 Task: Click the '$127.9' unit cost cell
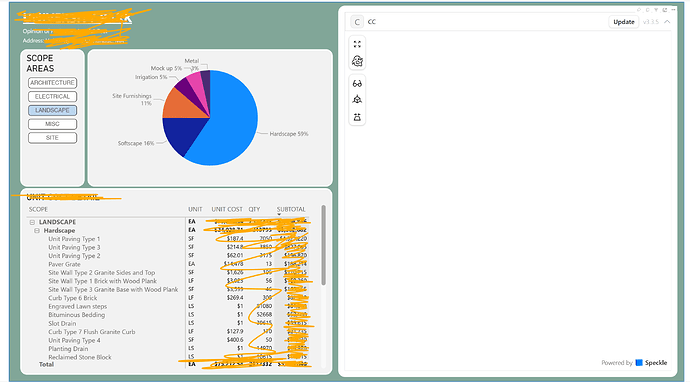point(235,332)
